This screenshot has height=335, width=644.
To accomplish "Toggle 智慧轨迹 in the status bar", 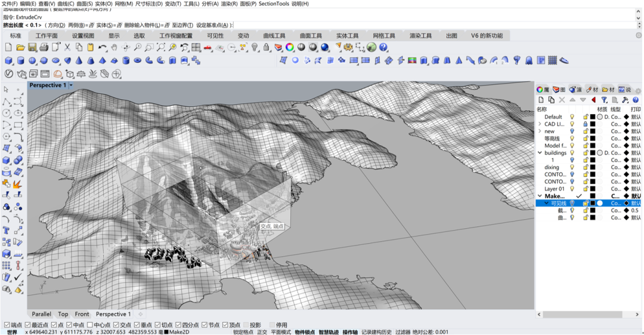I will click(329, 332).
